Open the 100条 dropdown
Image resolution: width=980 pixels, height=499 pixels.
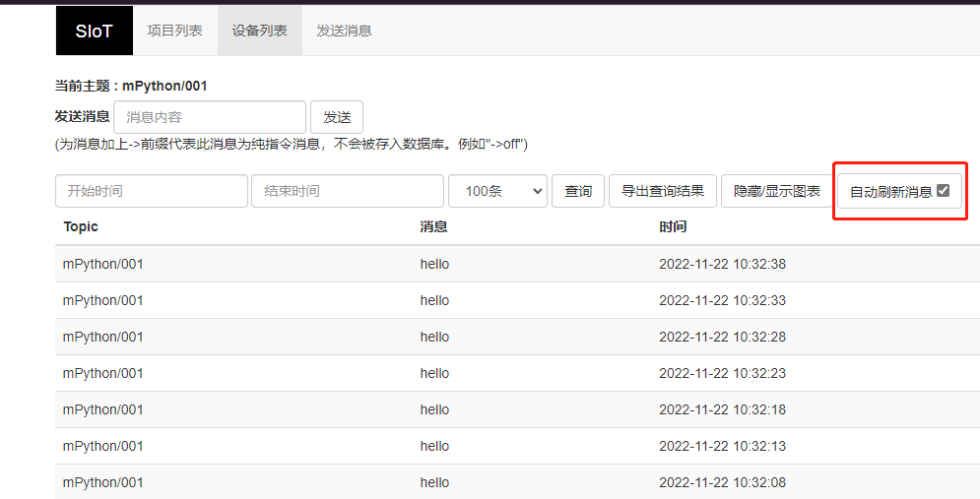point(497,191)
